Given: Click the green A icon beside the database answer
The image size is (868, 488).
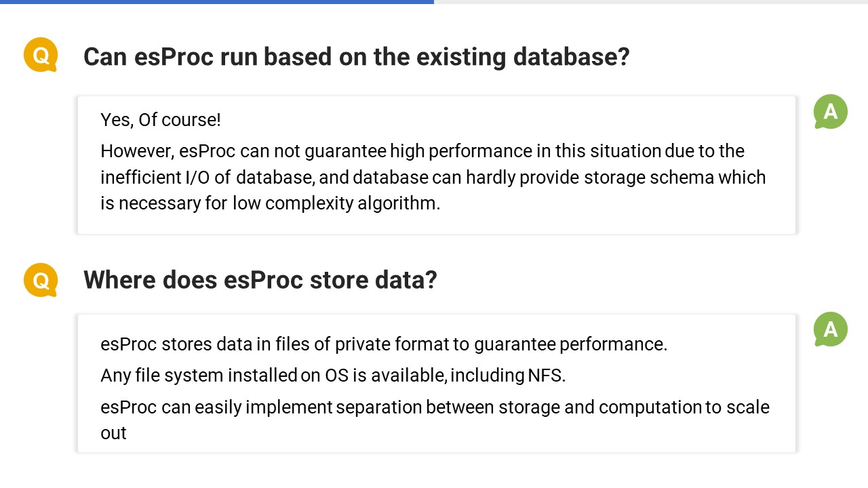Looking at the screenshot, I should coord(831,112).
